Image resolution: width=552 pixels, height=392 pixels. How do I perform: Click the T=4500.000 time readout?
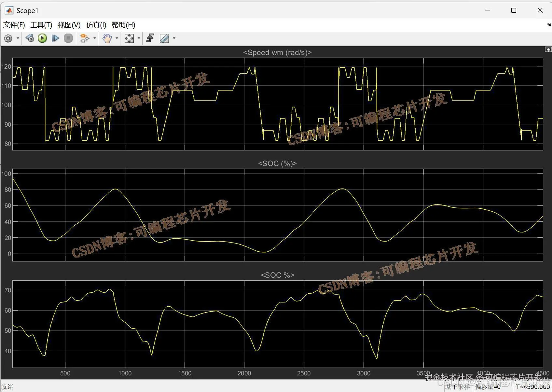click(533, 387)
